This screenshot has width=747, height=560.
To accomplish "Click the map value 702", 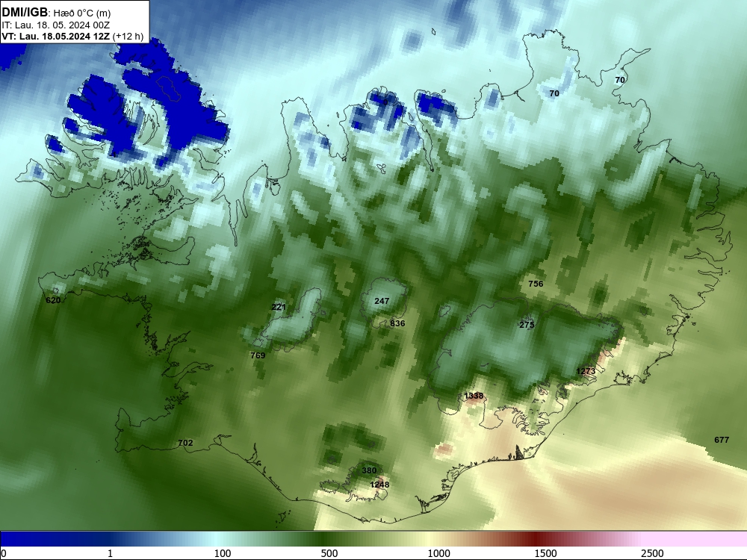I will [185, 443].
